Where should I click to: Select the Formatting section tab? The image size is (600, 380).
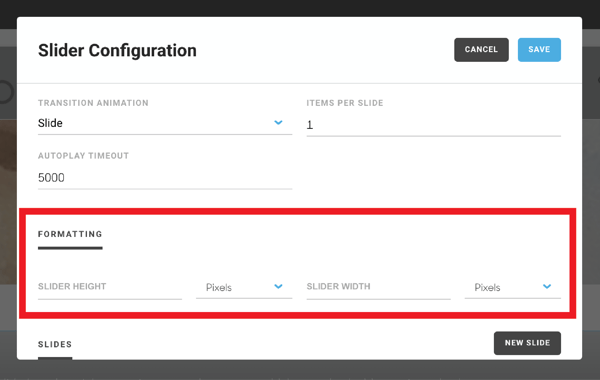click(x=70, y=234)
